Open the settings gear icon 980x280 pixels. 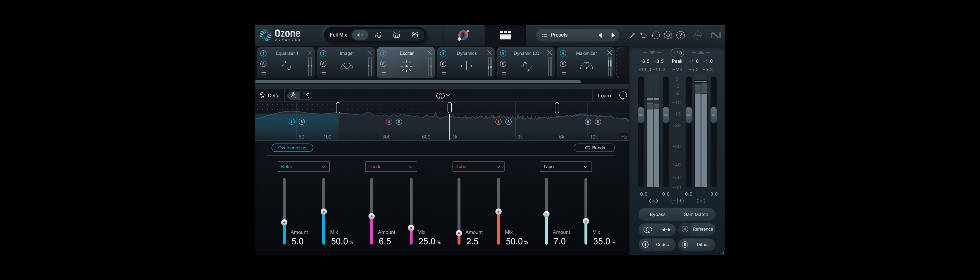click(668, 35)
